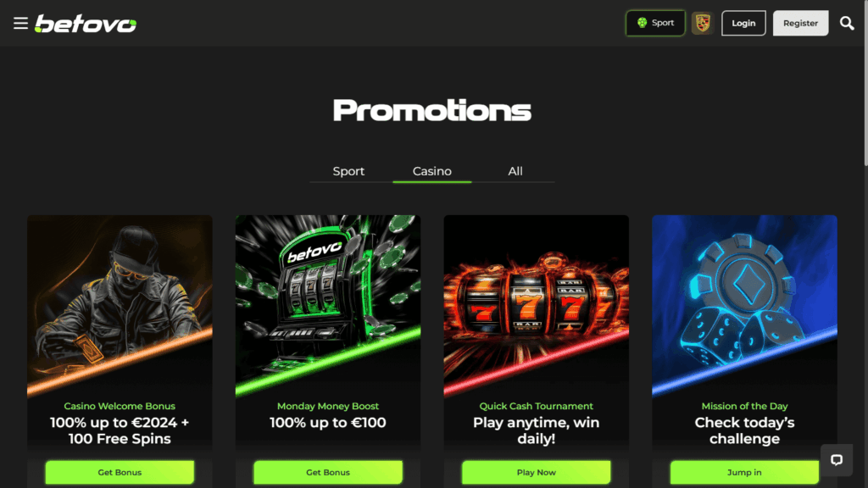Open the hooded card player promo image

pyautogui.click(x=120, y=306)
